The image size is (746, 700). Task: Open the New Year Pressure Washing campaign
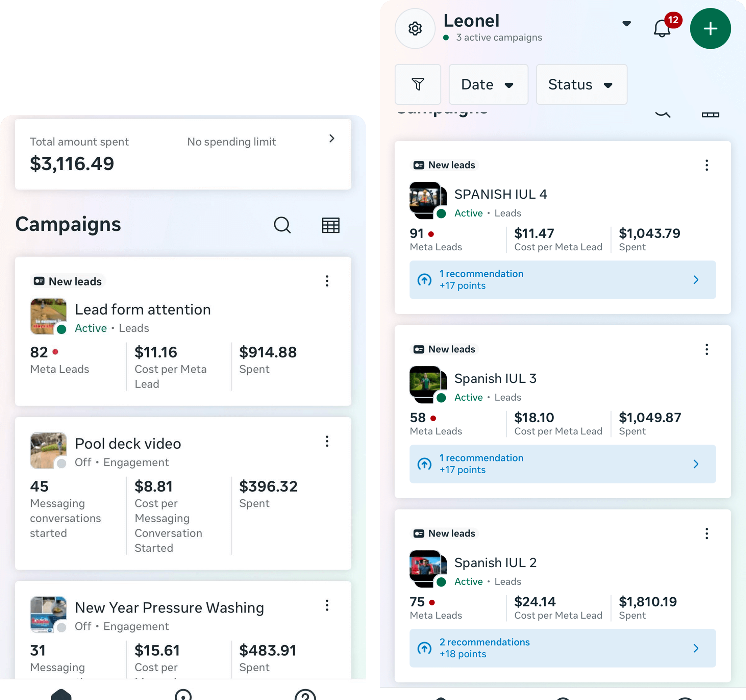tap(169, 608)
